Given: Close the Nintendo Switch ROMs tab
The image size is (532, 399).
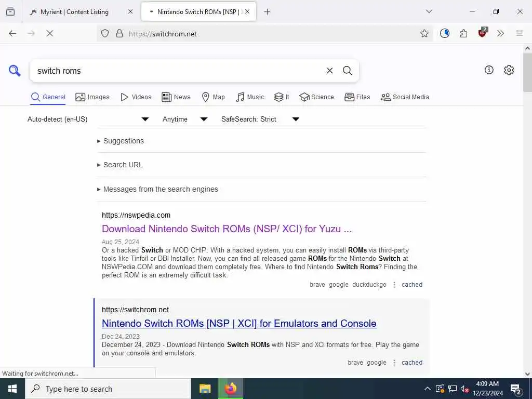Looking at the screenshot, I should [247, 12].
